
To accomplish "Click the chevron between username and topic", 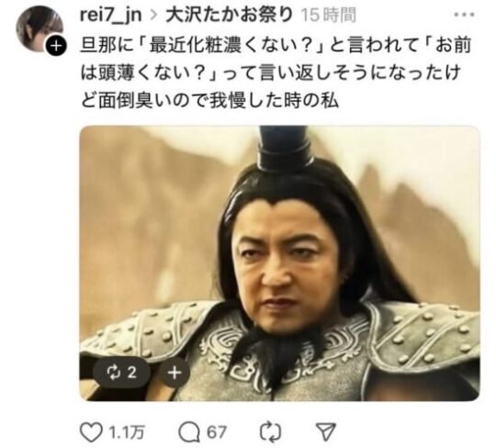I will 153,16.
